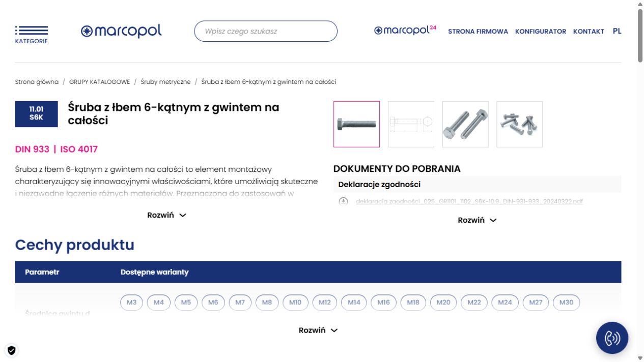Click the marcopol logo
Screen dimensions: 644x362
[x=121, y=31]
